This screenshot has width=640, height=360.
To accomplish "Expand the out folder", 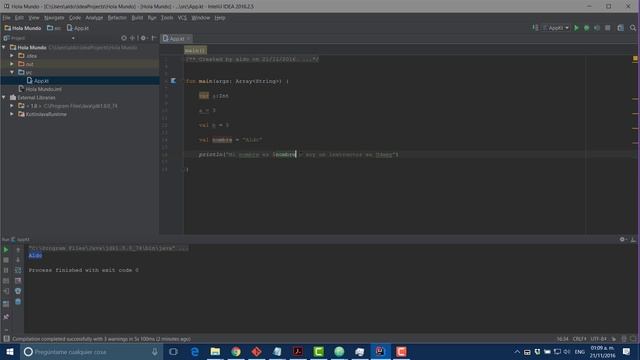I will click(x=12, y=64).
